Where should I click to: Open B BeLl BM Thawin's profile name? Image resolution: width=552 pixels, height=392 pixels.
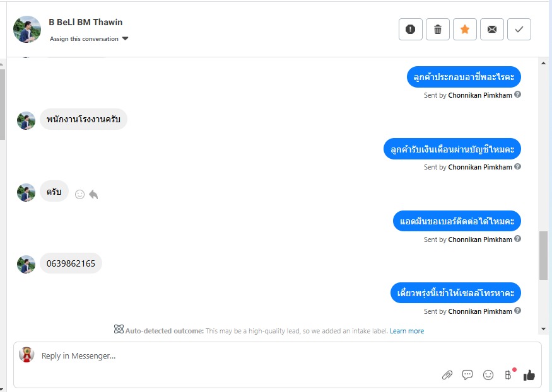[86, 22]
